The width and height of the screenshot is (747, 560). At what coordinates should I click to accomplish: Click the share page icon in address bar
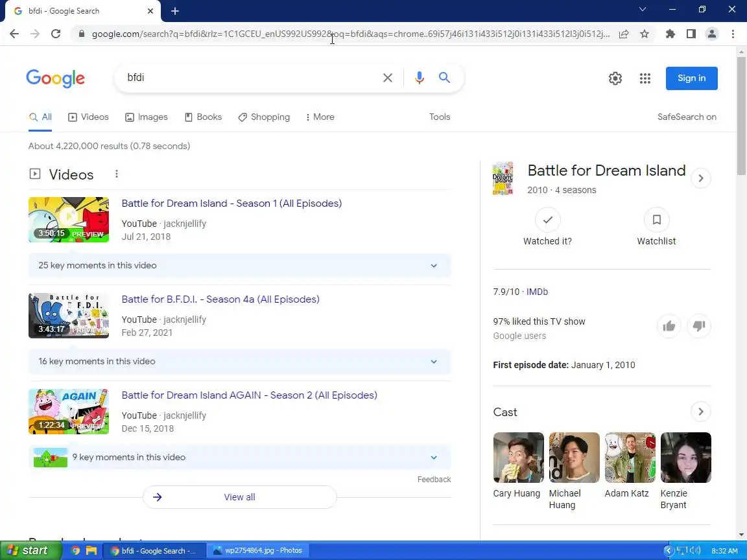[624, 34]
